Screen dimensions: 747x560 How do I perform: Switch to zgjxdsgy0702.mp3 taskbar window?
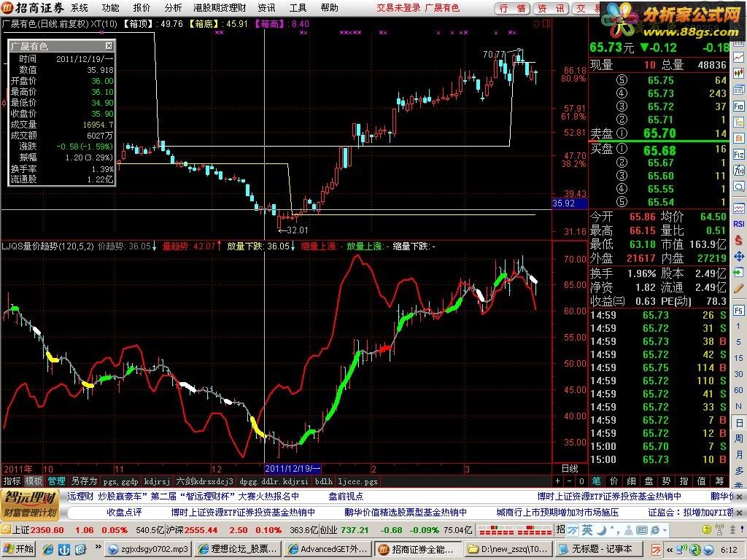[148, 549]
